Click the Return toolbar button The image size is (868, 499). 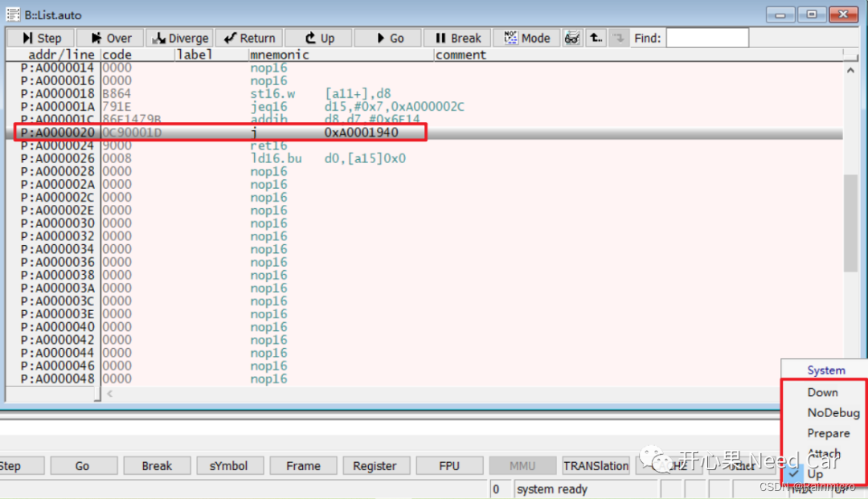(249, 38)
